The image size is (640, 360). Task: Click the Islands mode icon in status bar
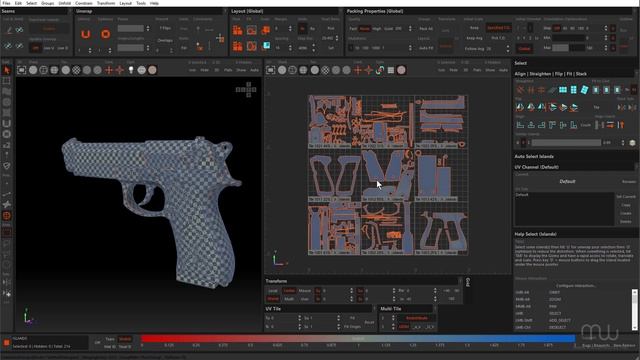tap(7, 342)
